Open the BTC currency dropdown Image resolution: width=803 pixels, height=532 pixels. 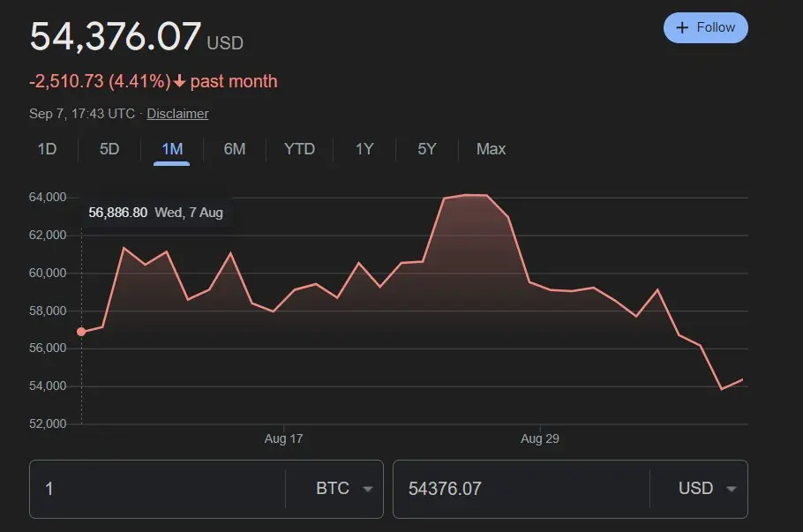coord(344,489)
